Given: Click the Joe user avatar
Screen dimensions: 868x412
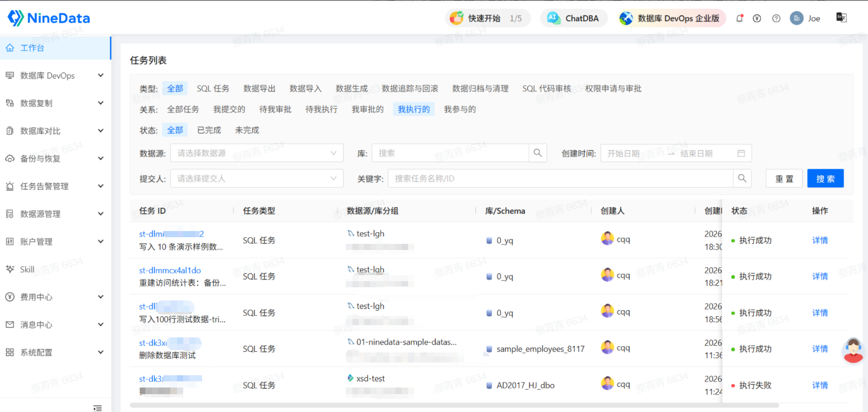Looking at the screenshot, I should [796, 18].
